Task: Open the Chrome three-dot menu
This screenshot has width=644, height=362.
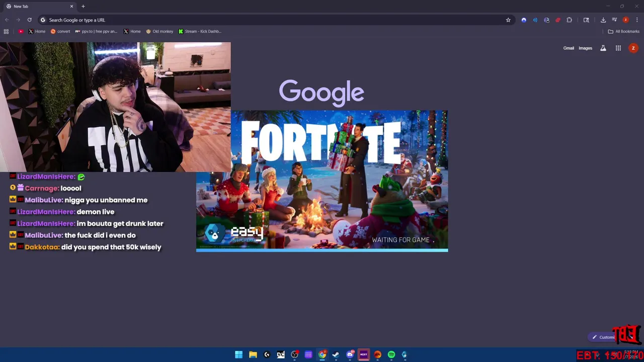Action: (637, 20)
